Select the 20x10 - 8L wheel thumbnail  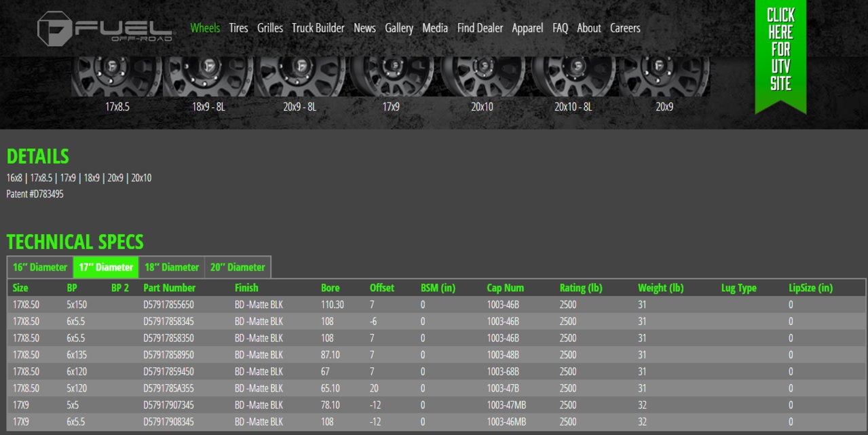point(573,77)
